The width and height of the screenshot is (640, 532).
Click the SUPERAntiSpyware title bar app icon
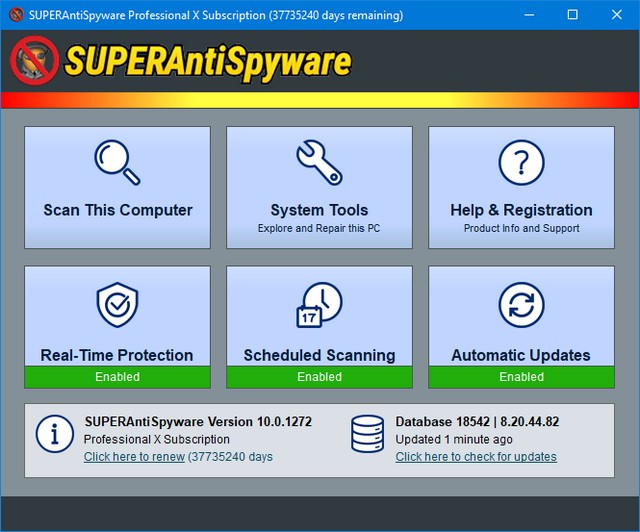coord(15,15)
